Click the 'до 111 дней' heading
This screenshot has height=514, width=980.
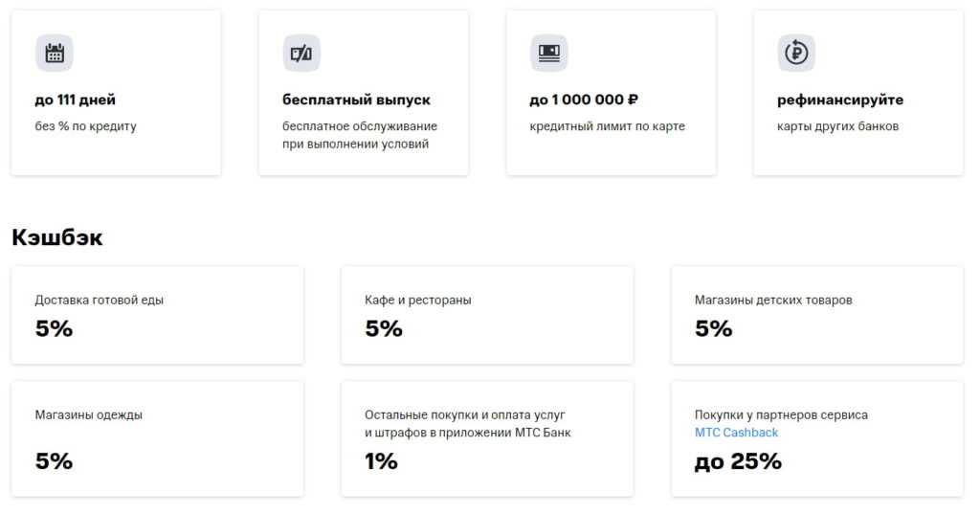[76, 100]
